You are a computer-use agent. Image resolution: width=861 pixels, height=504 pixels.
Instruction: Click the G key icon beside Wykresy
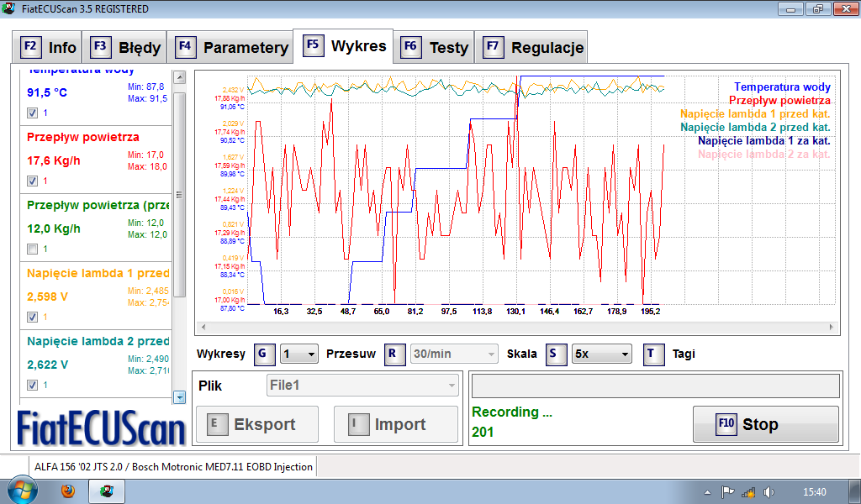tap(264, 354)
